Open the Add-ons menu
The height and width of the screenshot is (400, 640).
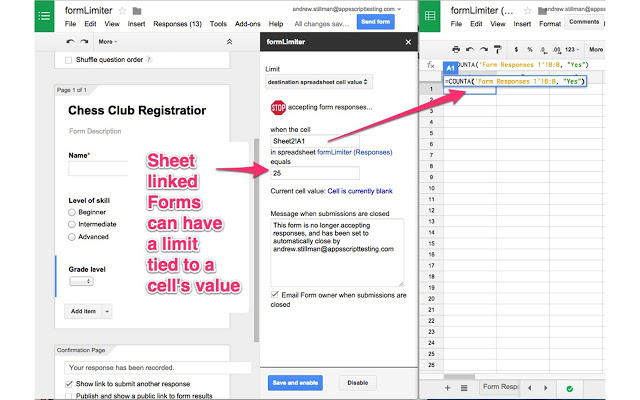tap(248, 24)
